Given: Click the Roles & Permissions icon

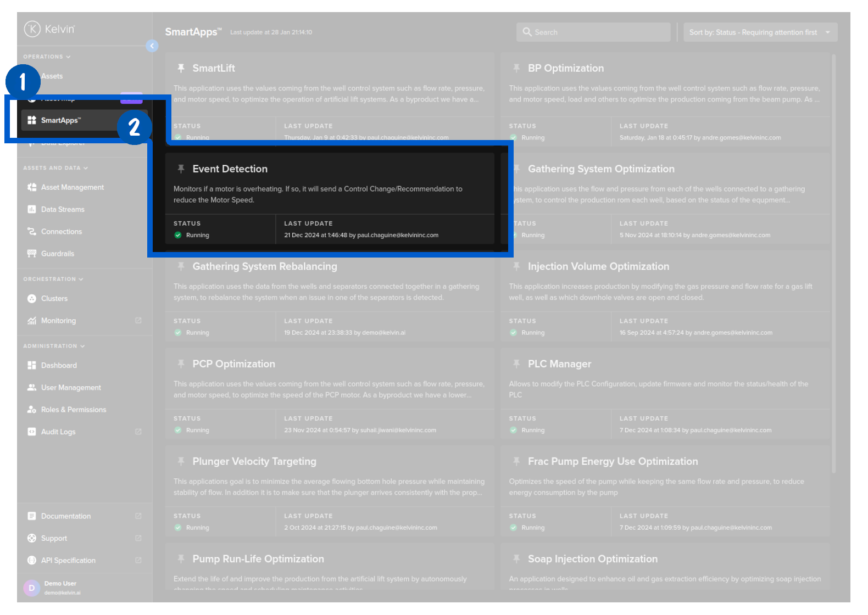Looking at the screenshot, I should click(x=32, y=410).
